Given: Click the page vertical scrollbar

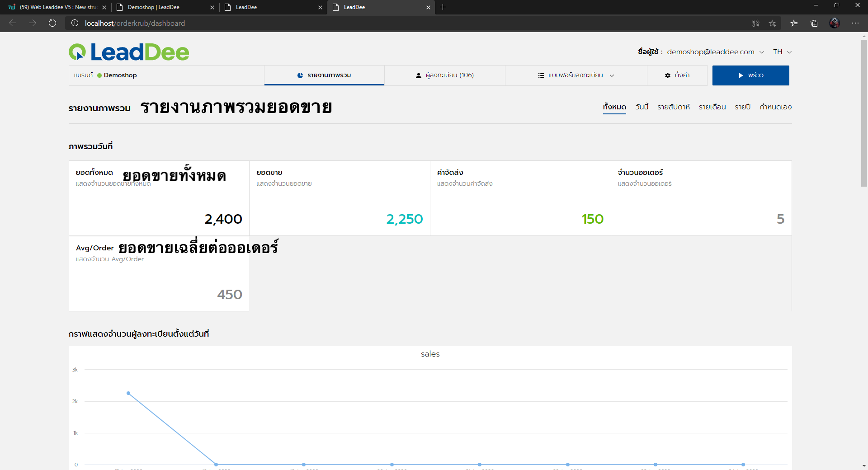Looking at the screenshot, I should [x=864, y=113].
